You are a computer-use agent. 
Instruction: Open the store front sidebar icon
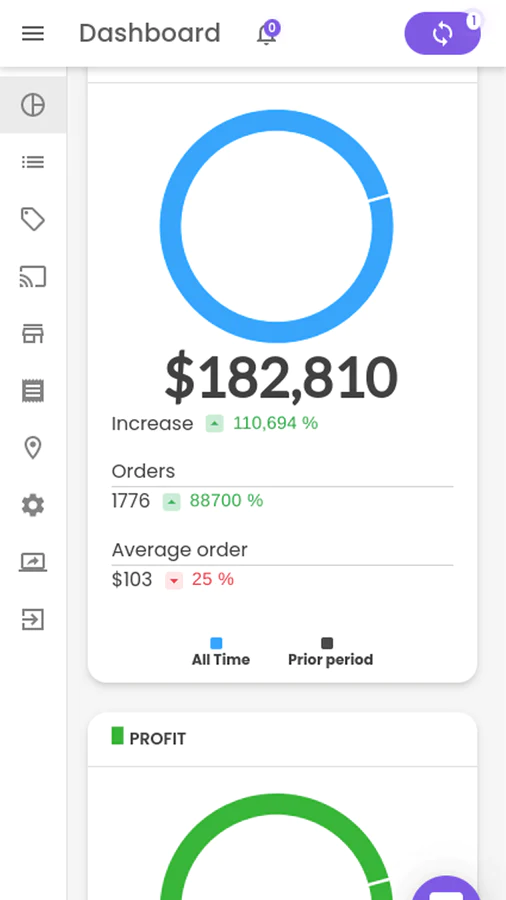point(33,333)
